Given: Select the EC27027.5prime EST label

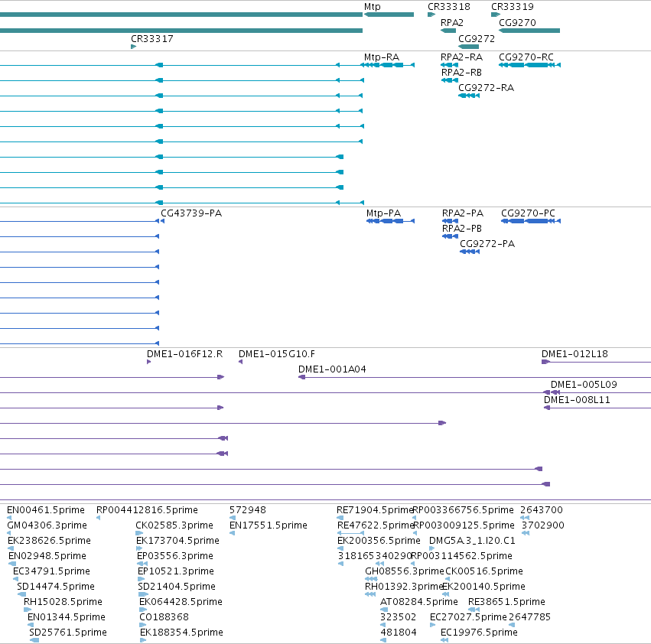Looking at the screenshot, I should coord(468,617).
